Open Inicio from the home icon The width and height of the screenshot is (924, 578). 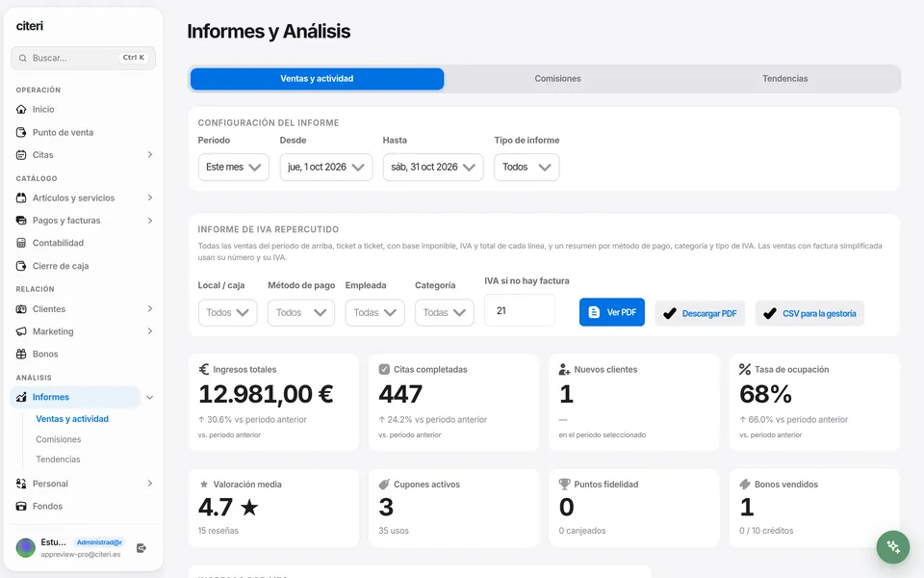click(21, 109)
